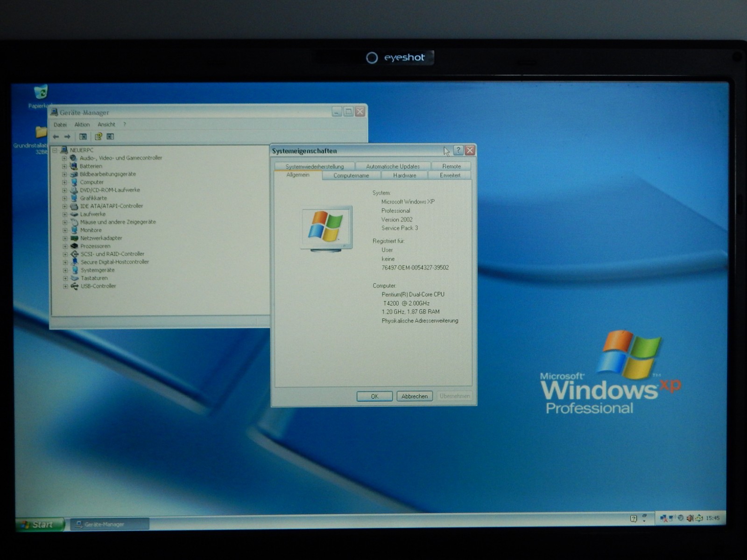Open the Papierkorb recycle bin icon
Image resolution: width=747 pixels, height=560 pixels.
click(x=41, y=92)
